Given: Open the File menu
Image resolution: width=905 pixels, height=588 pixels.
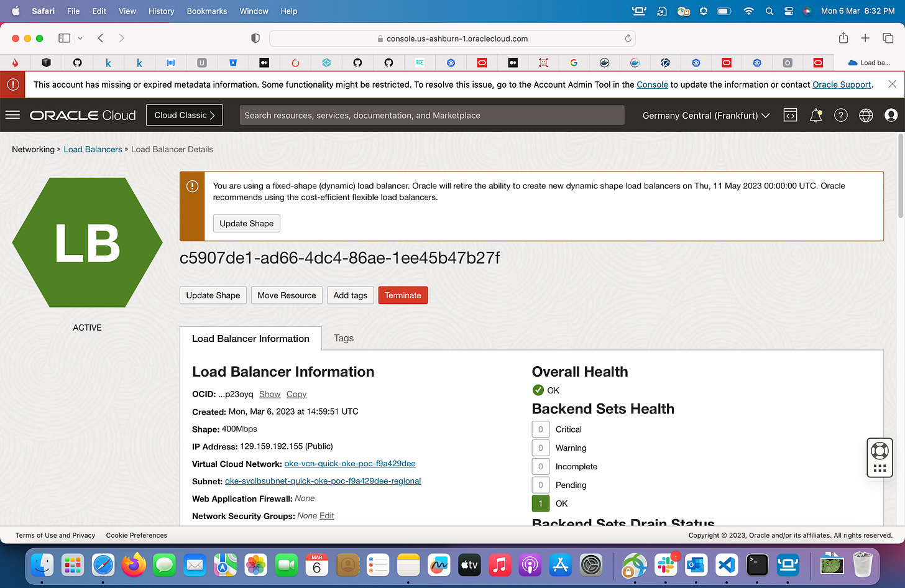Looking at the screenshot, I should tap(73, 11).
